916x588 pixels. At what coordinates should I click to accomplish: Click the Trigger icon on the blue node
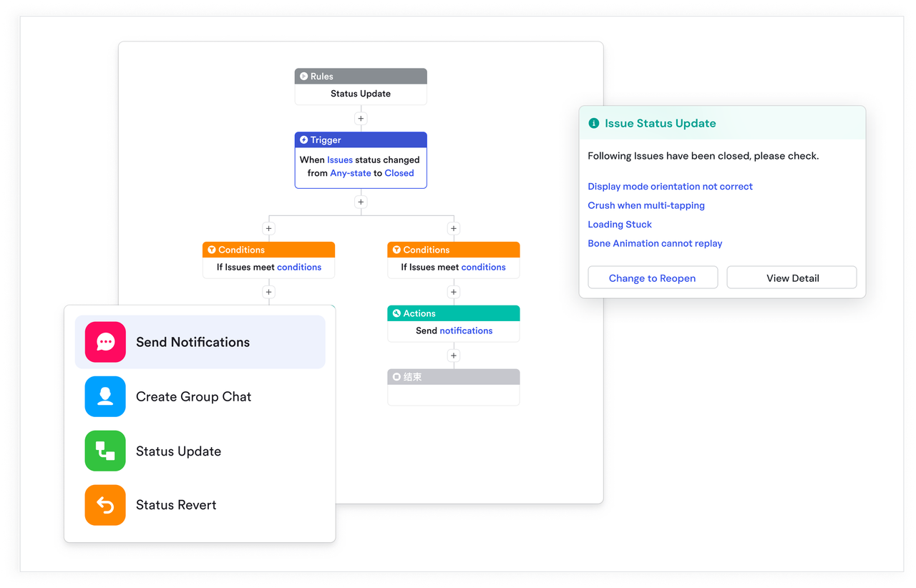click(306, 139)
